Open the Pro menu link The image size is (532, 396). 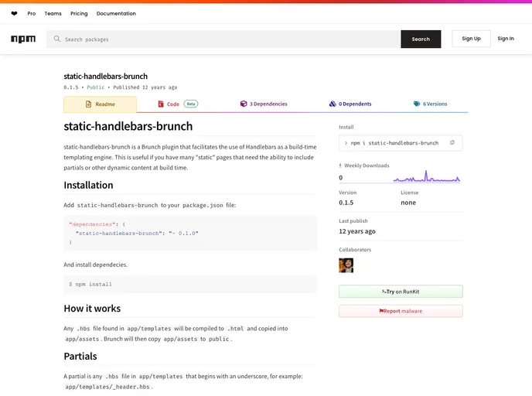(x=32, y=14)
